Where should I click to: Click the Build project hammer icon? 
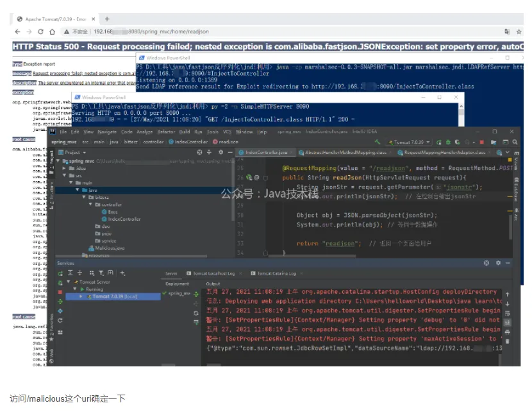click(x=378, y=142)
